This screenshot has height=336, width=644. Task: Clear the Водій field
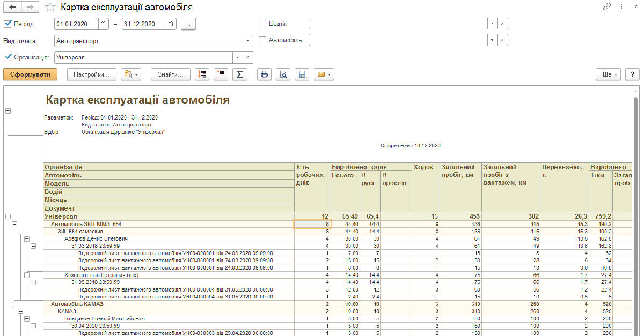coord(503,24)
